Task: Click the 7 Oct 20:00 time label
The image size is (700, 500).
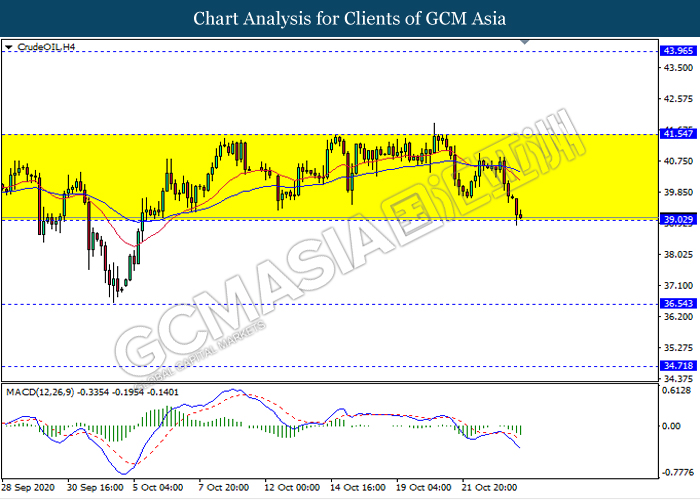Action: tap(224, 488)
